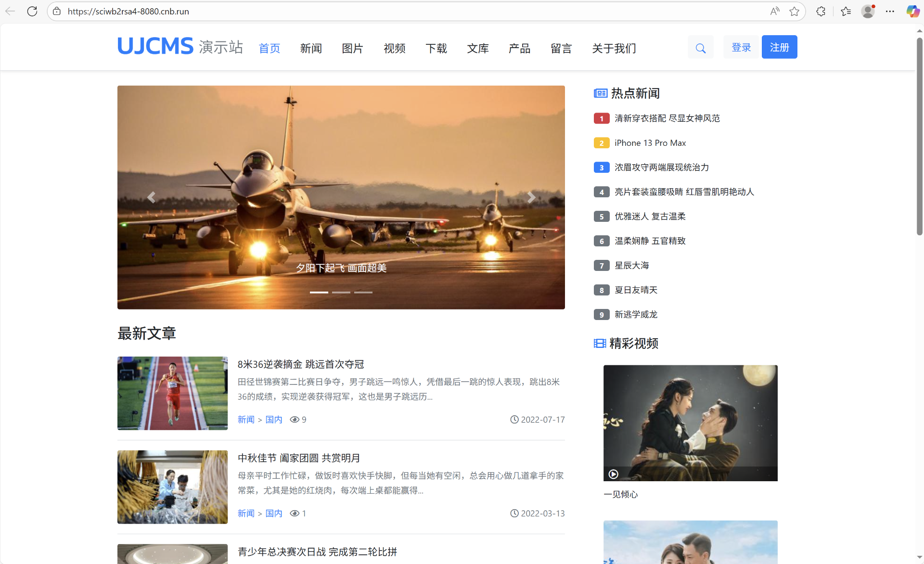Open hot news 温柔娴静 五官精致
Viewport: 924px width, 564px height.
(x=650, y=241)
